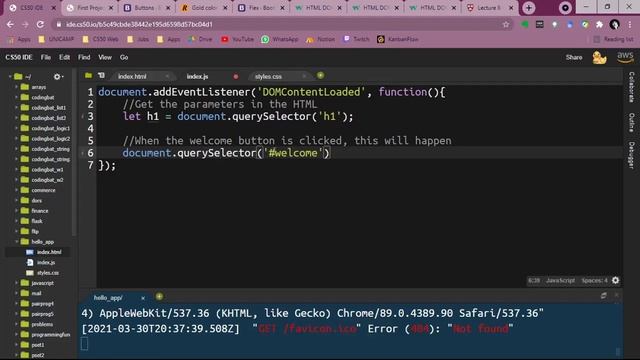This screenshot has width=640, height=360.
Task: Expand the flask folder
Action: (x=17, y=221)
